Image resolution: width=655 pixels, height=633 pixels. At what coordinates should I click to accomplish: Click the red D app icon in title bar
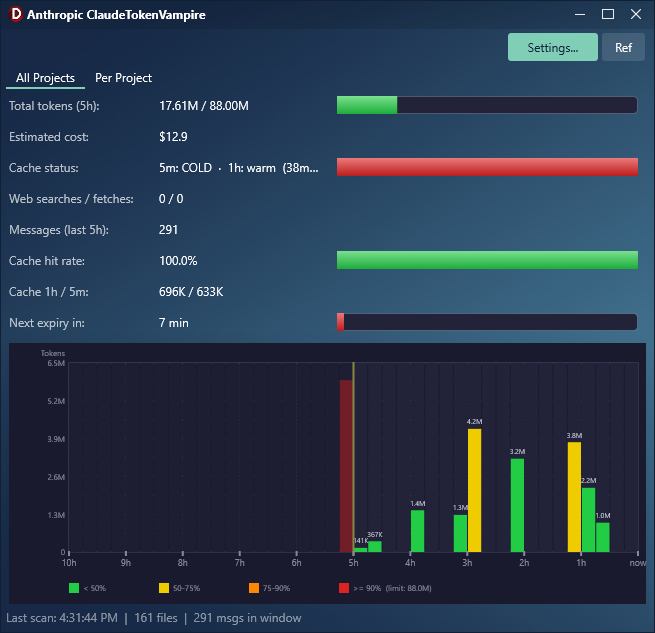[x=15, y=15]
